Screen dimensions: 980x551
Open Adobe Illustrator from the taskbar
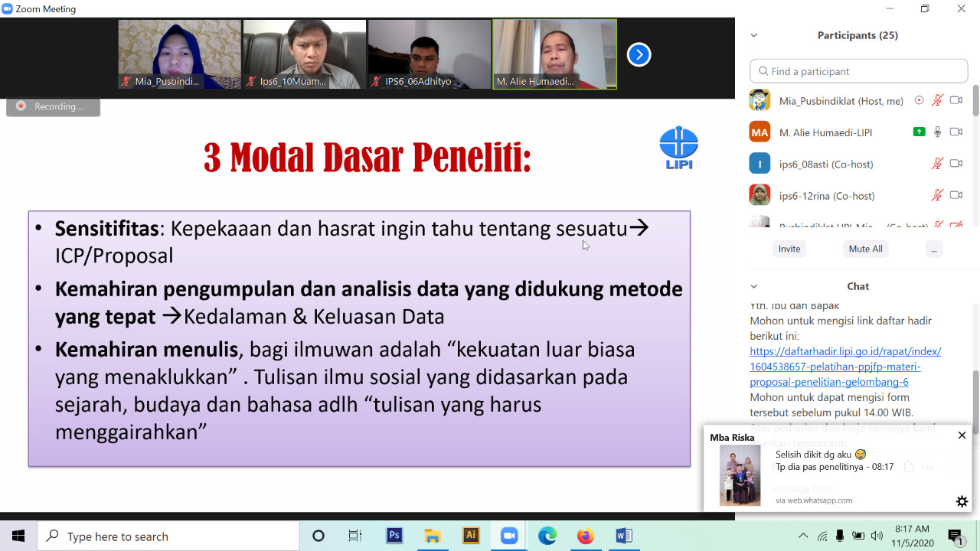(471, 536)
